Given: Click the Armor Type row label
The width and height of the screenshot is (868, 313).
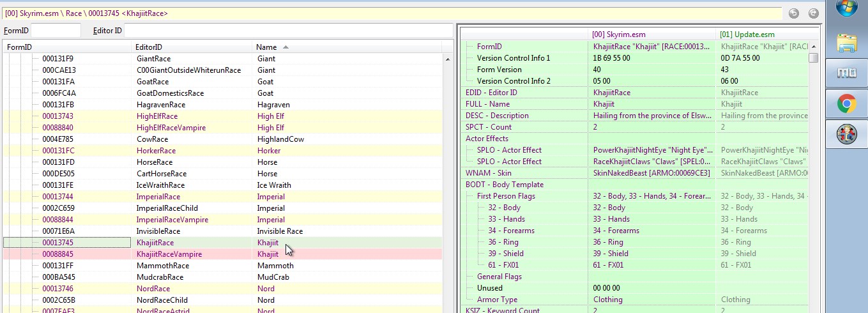Looking at the screenshot, I should [x=497, y=300].
